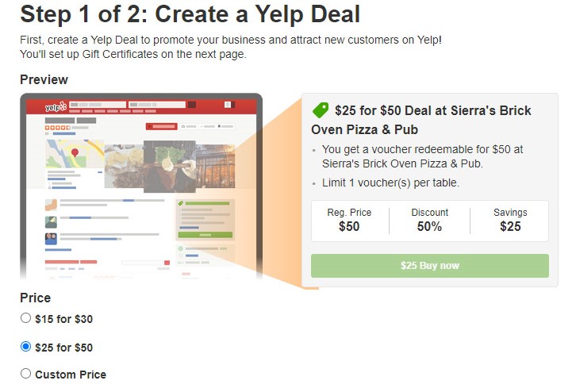Viewport: 576px width, 392px height.
Task: Click the red button in the preview mockup
Action: (x=162, y=126)
